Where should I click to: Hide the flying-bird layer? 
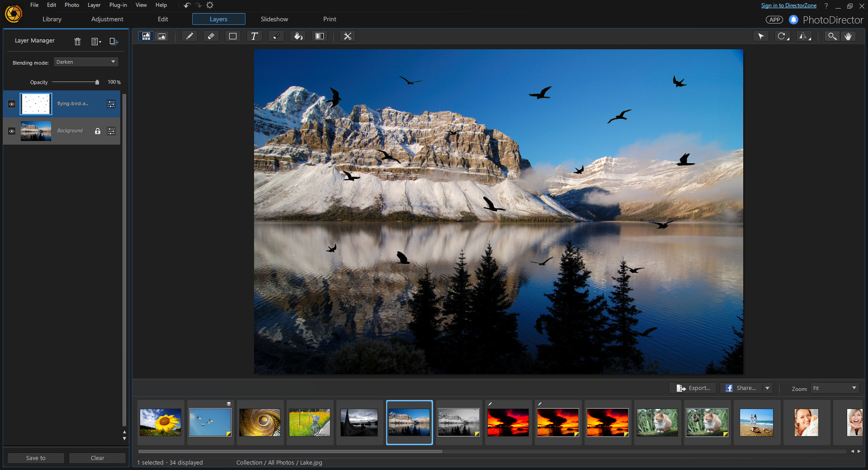11,104
